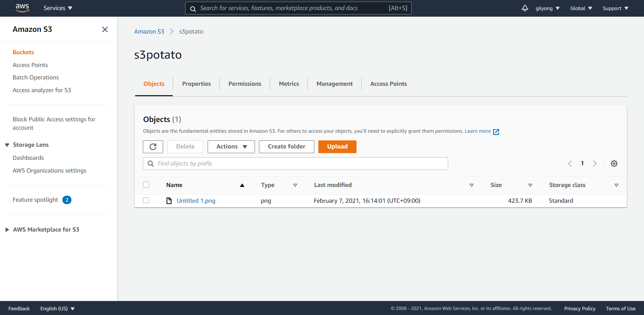
Task: Open Storage Lens Dashboards link
Action: (x=28, y=158)
